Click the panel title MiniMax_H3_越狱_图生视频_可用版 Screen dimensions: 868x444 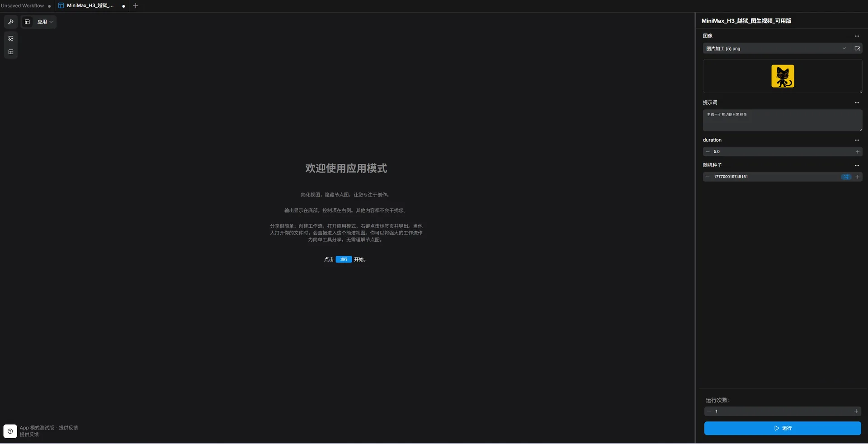tap(746, 21)
